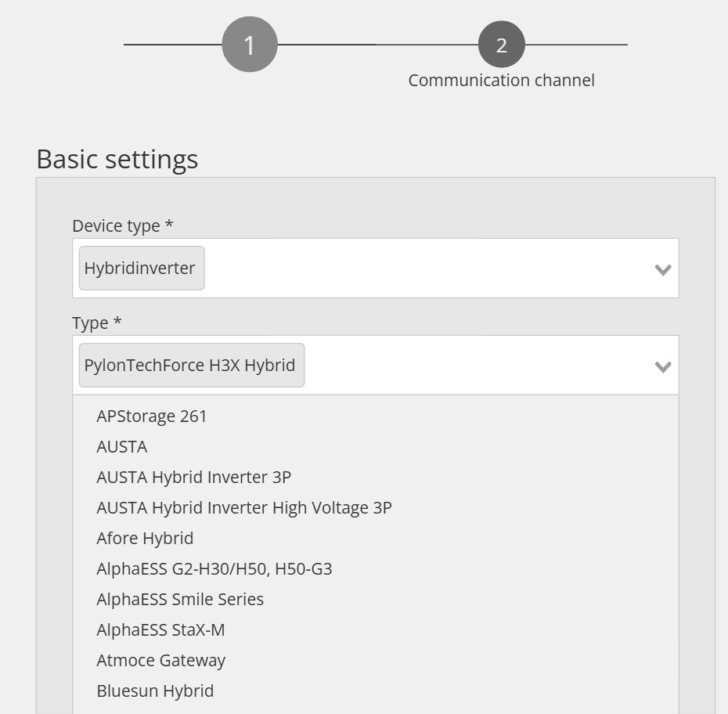The height and width of the screenshot is (714, 728).
Task: Choose APStorage 261 from the list
Action: click(376, 416)
